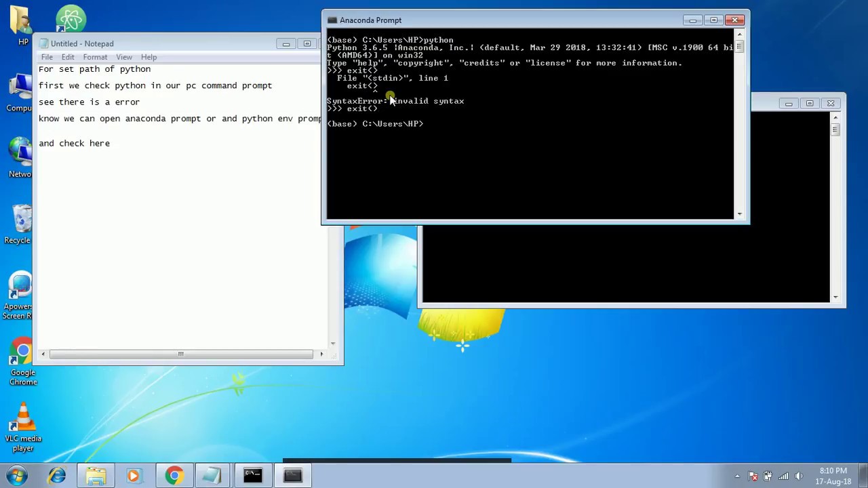
Task: Click the 'File "<stdin>", line 1' text
Action: (393, 79)
